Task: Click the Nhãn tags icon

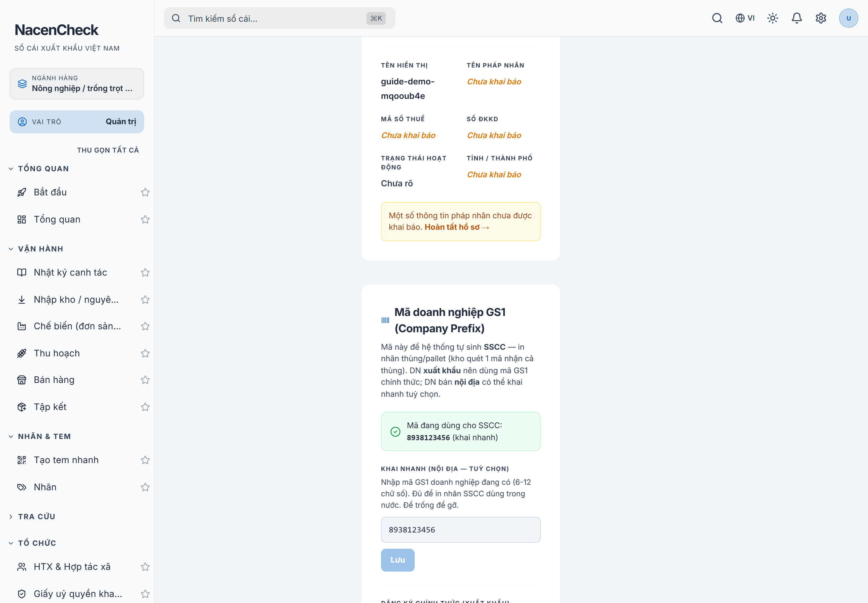Action: [x=22, y=487]
